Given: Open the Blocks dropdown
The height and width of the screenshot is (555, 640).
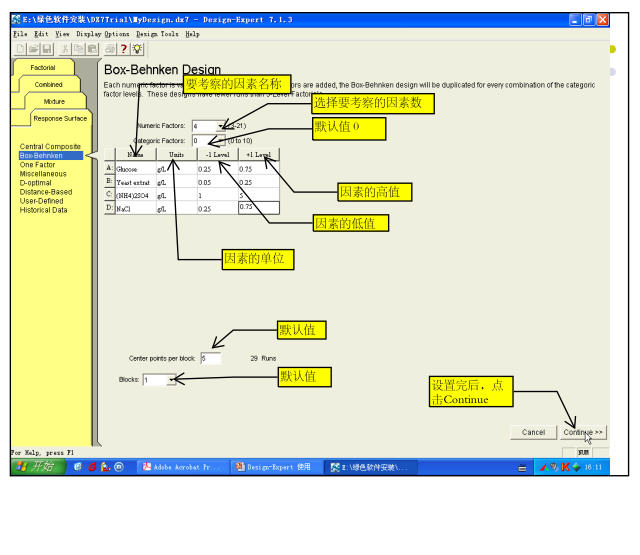Looking at the screenshot, I should tap(172, 380).
